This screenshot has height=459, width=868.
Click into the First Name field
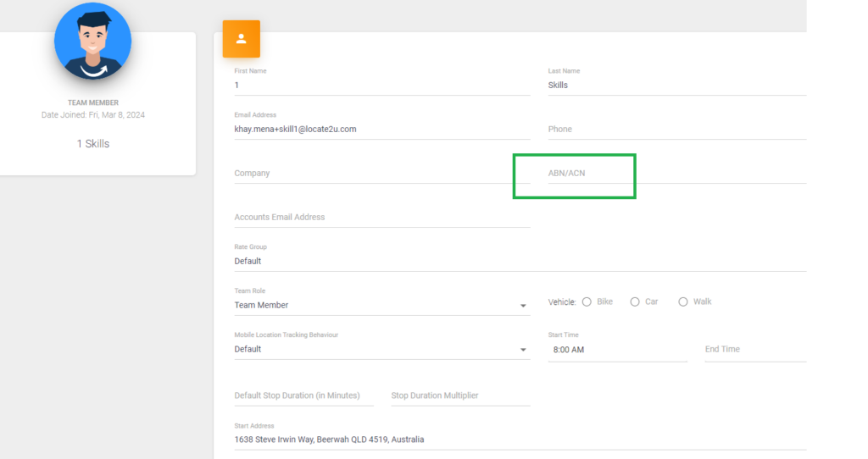(382, 86)
